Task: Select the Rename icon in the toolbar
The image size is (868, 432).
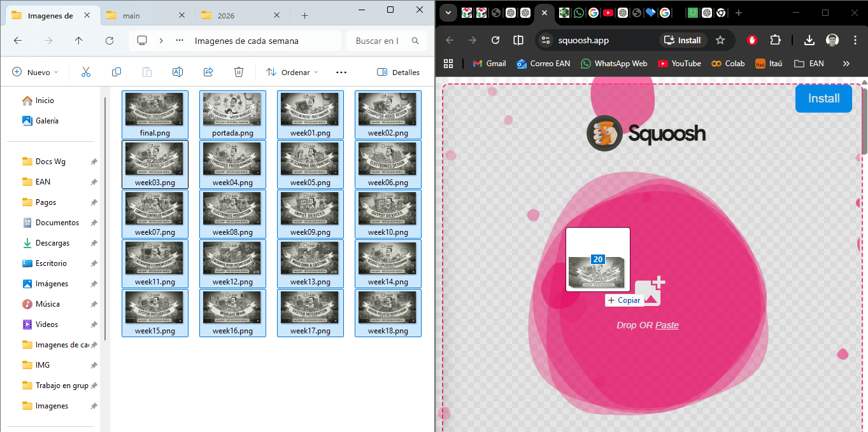Action: point(178,72)
